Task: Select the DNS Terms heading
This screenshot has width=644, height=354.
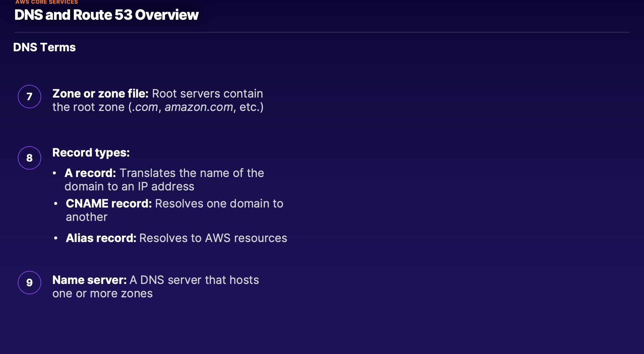Action: 44,47
